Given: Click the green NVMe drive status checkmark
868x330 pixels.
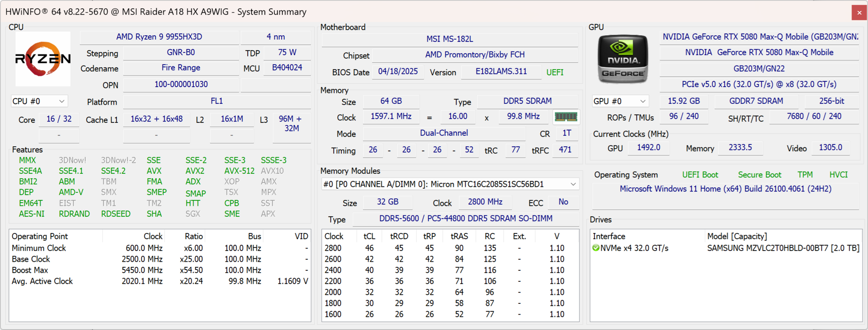Looking at the screenshot, I should click(596, 248).
